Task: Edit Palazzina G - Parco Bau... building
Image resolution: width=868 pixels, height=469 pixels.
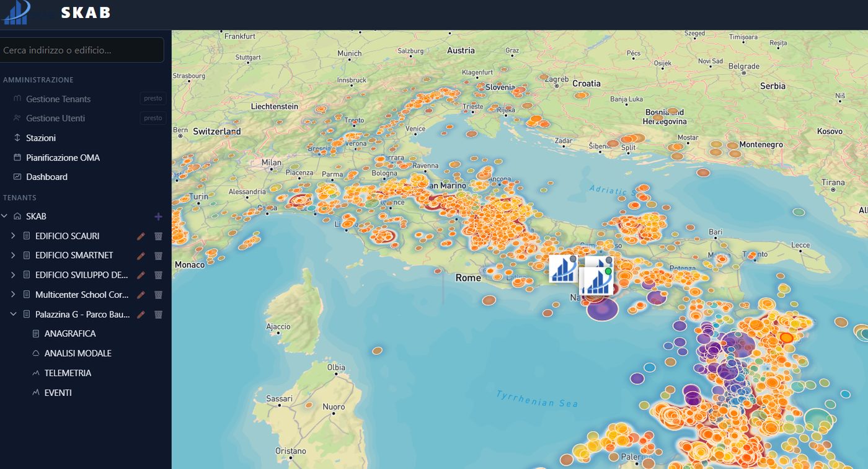Action: click(141, 315)
